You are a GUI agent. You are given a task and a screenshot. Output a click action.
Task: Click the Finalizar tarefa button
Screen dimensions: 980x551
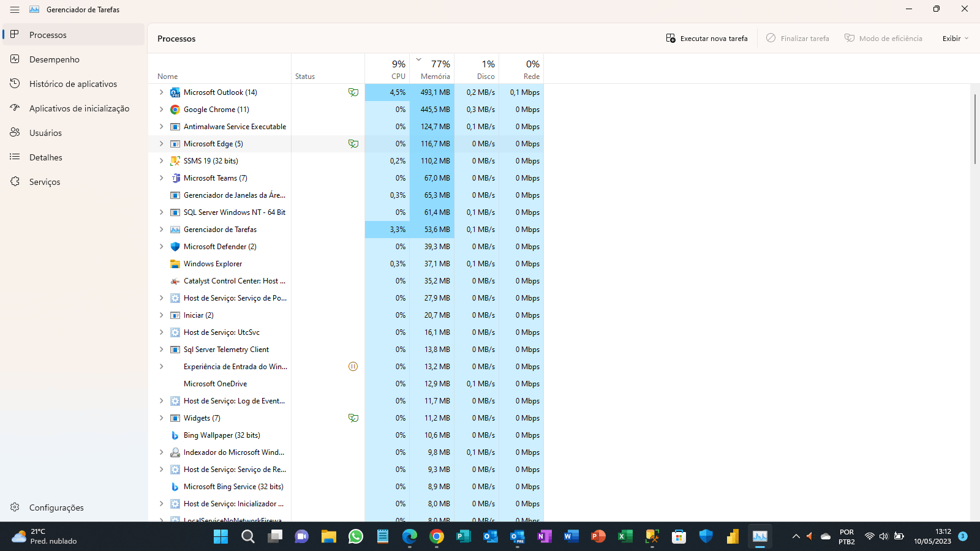pos(797,39)
